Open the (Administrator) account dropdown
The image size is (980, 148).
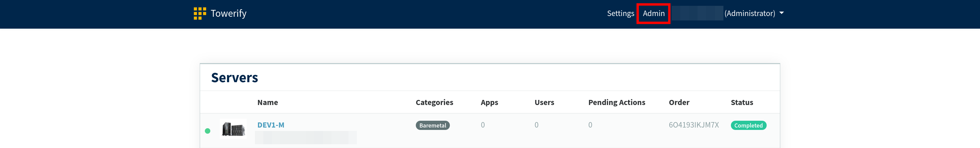point(749,13)
